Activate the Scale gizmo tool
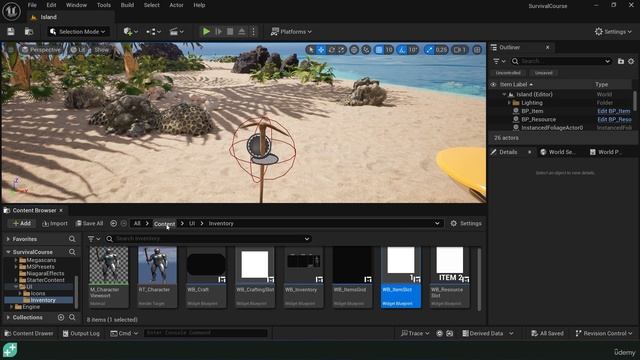640x360 pixels. [x=341, y=50]
